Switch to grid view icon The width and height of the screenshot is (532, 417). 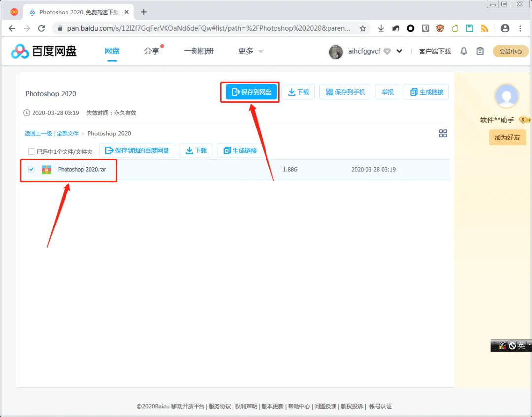pos(443,133)
